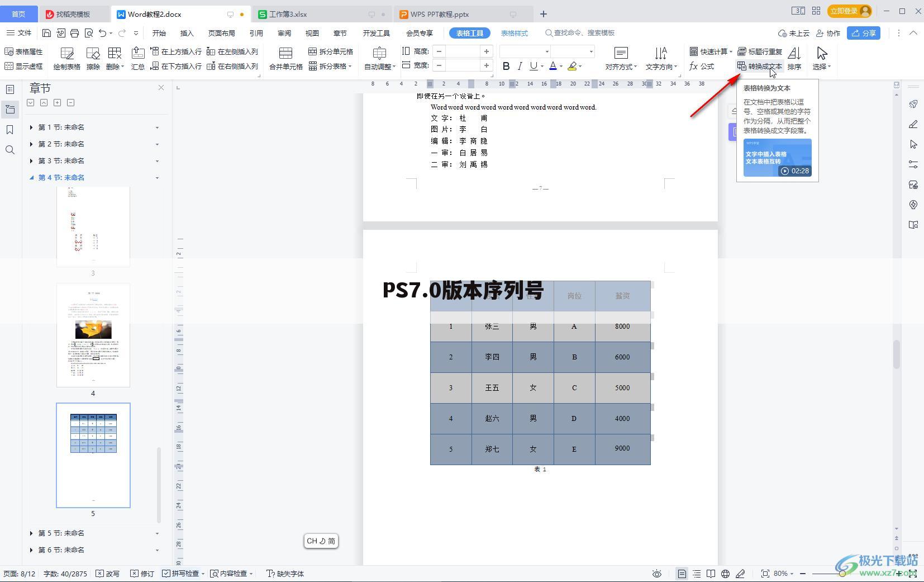924x582 pixels.
Task: Open split table dropdown
Action: coord(331,66)
